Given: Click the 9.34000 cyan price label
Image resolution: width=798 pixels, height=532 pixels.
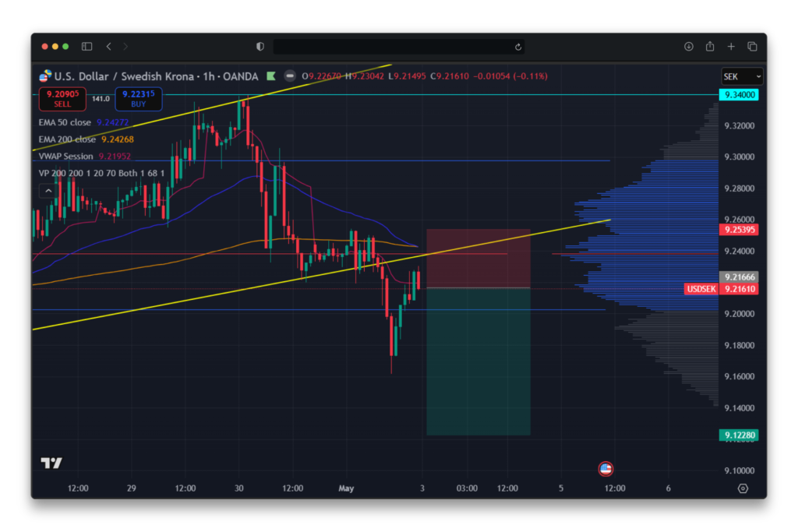Looking at the screenshot, I should [x=739, y=94].
